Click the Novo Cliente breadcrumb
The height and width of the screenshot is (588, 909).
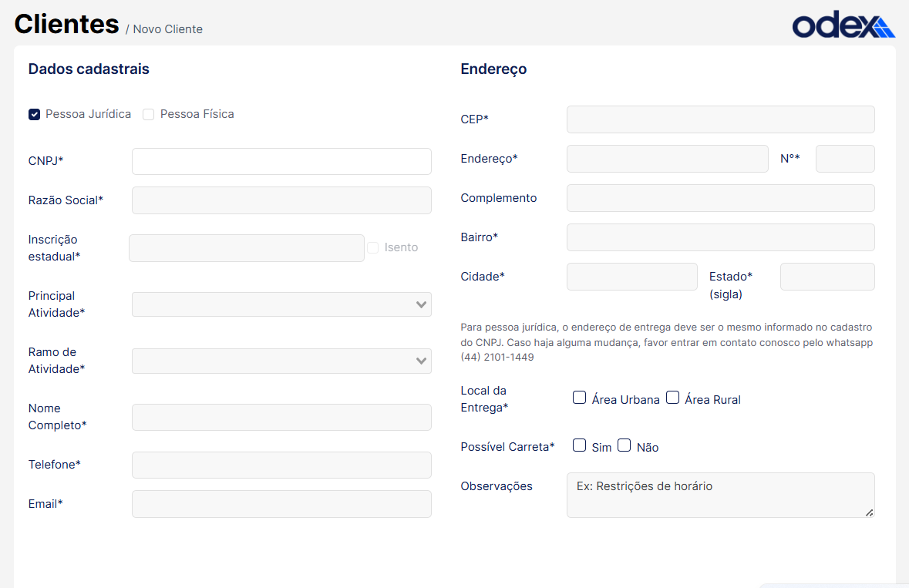point(167,29)
